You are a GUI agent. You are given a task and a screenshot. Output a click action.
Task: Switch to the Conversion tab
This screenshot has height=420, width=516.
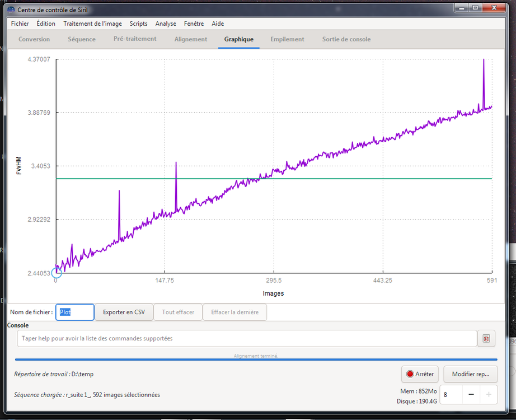(34, 39)
